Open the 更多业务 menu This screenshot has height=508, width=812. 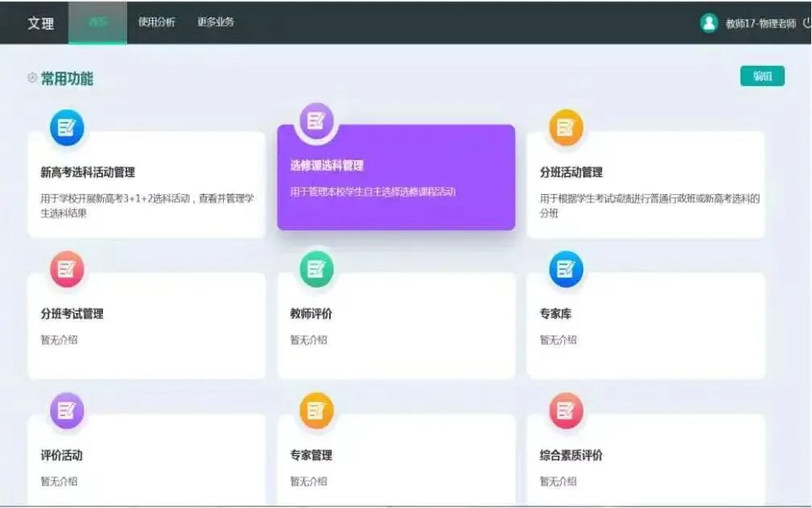[x=213, y=22]
